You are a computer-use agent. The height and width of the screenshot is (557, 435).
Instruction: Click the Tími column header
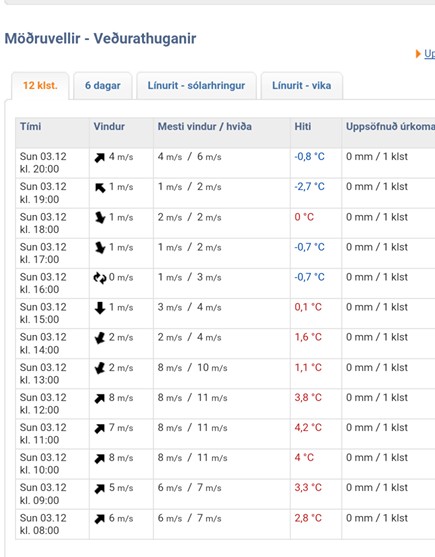coord(31,126)
